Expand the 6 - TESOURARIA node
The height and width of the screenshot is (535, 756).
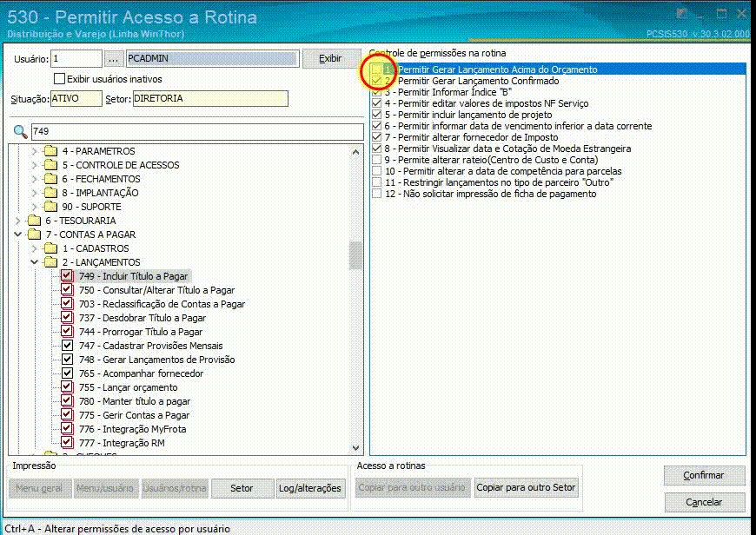pos(18,221)
